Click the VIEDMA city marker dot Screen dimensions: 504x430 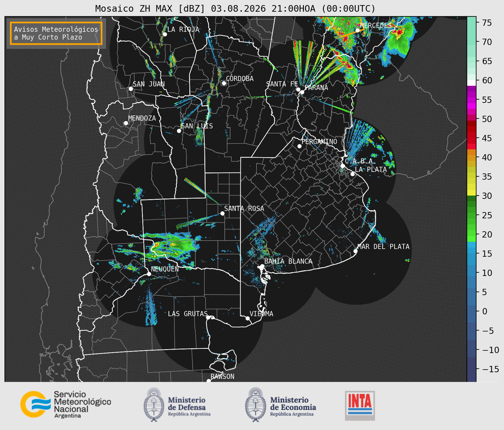pos(248,318)
